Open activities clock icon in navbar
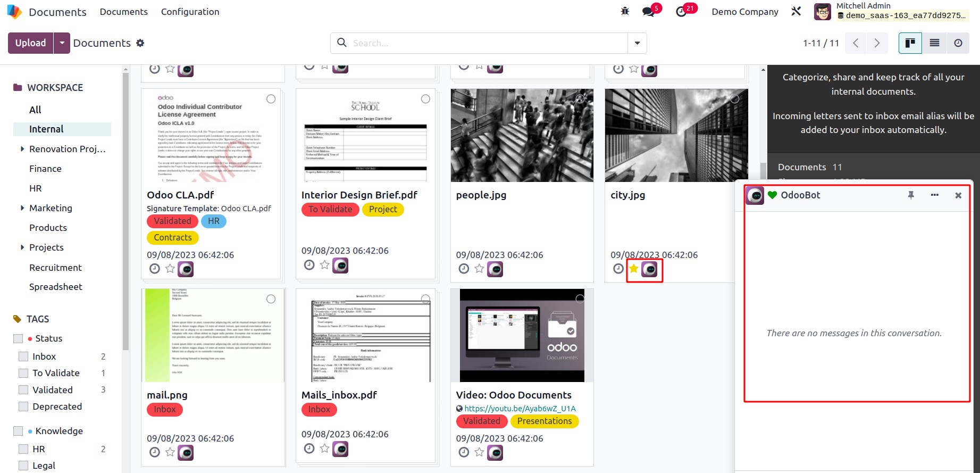Screen dimensions: 980x473 681,12
